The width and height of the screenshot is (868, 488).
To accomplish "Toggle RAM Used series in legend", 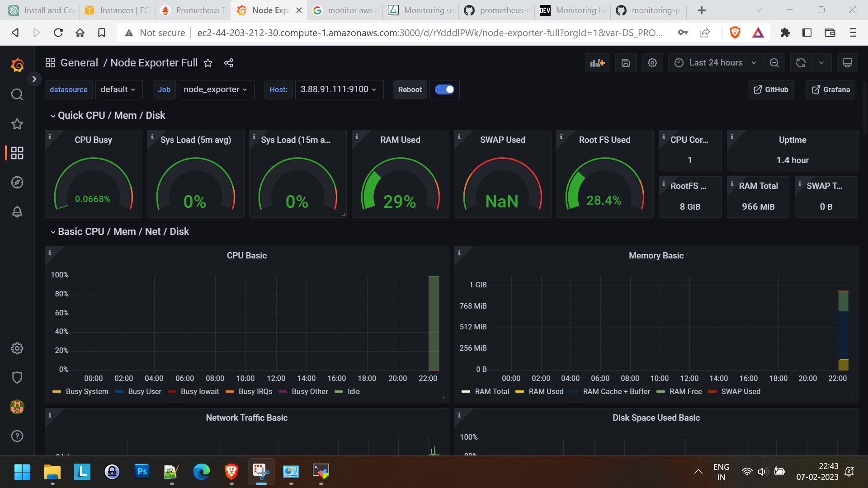I will point(546,392).
